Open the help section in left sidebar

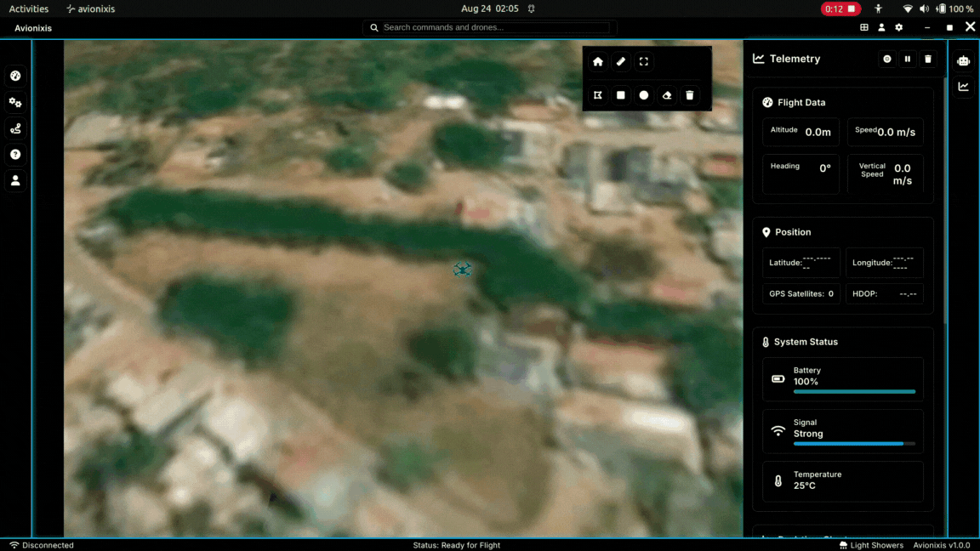15,155
